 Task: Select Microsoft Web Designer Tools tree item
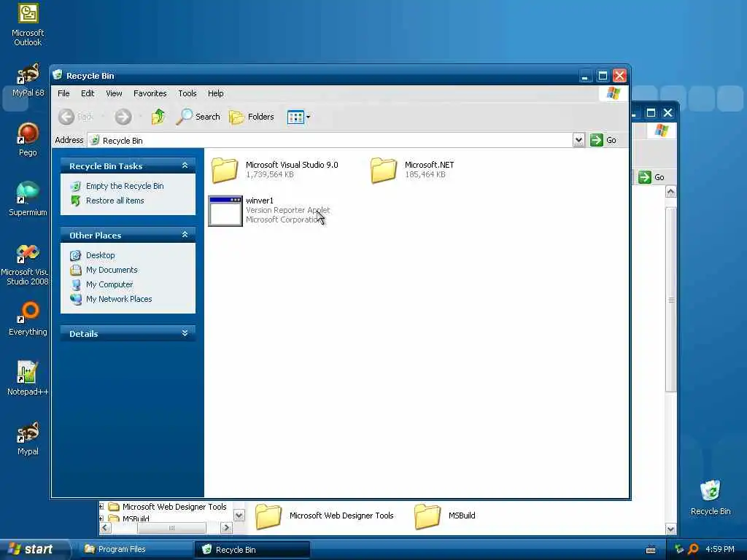click(174, 507)
